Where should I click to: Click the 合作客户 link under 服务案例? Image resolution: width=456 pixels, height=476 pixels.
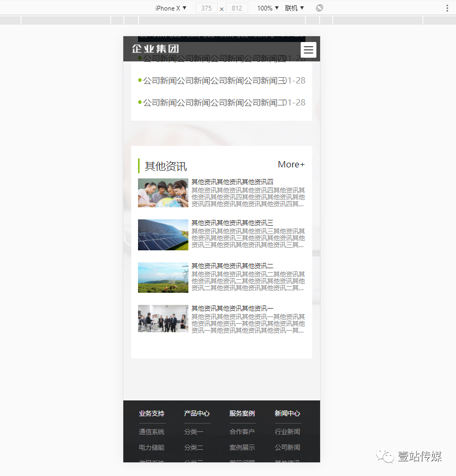coord(242,431)
